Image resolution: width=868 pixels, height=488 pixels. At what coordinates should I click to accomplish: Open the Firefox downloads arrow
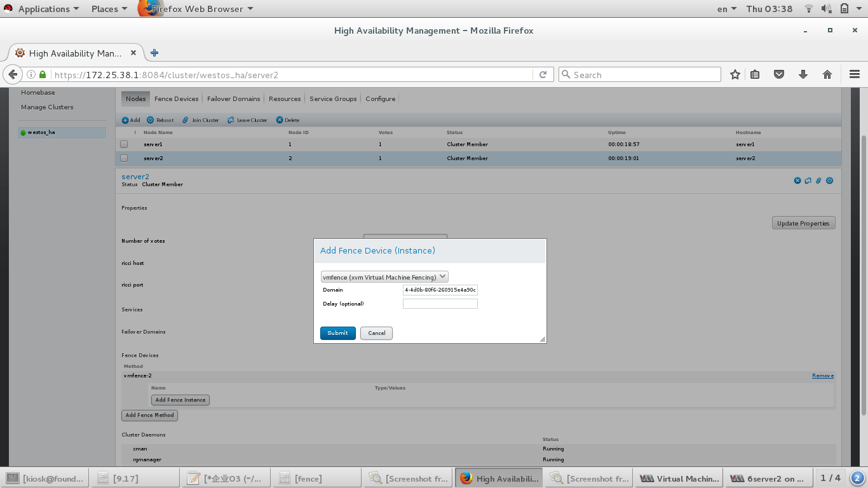(x=803, y=74)
